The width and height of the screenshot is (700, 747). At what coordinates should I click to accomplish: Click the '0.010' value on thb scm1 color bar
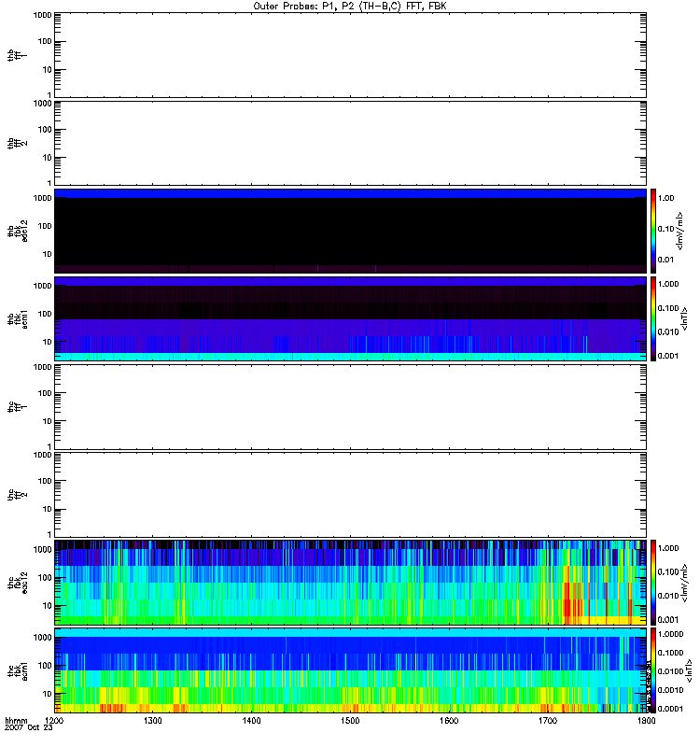(668, 332)
